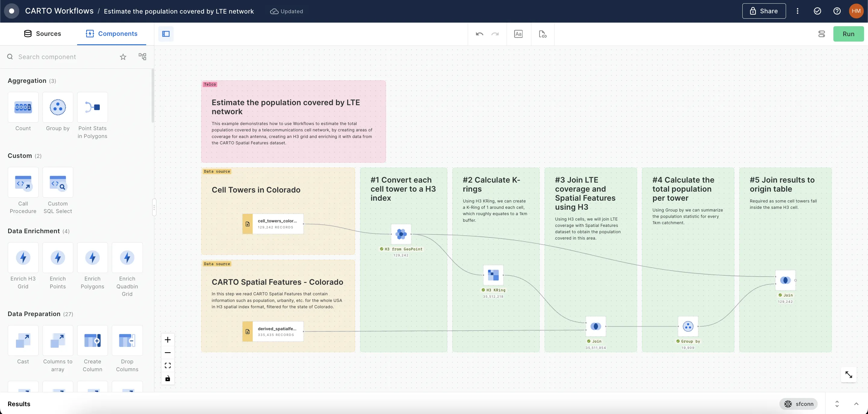Choose the Point Stats in Polygons component
This screenshot has height=414, width=868.
tap(92, 107)
